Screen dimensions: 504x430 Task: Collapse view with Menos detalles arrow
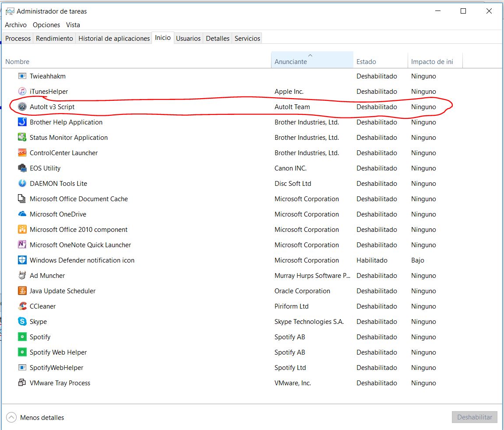(11, 417)
